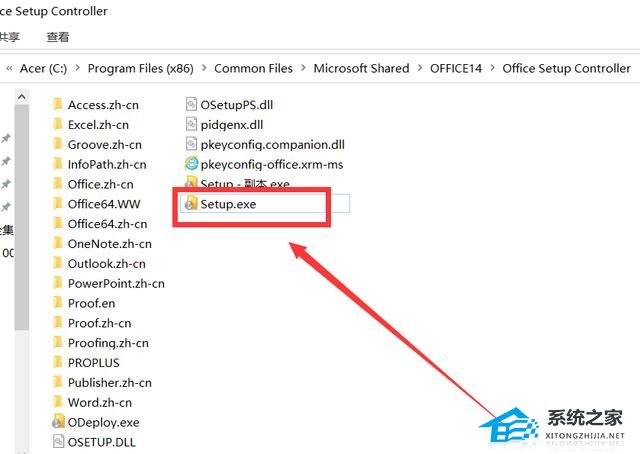Select pkeyconfig.companion.dll file name
The width and height of the screenshot is (640, 454).
click(x=273, y=145)
